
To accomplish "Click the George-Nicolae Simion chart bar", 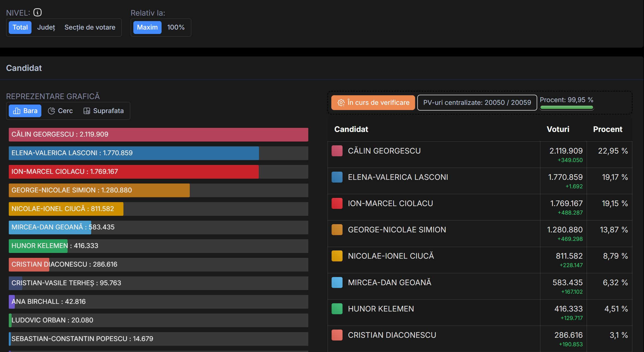I will coord(99,190).
